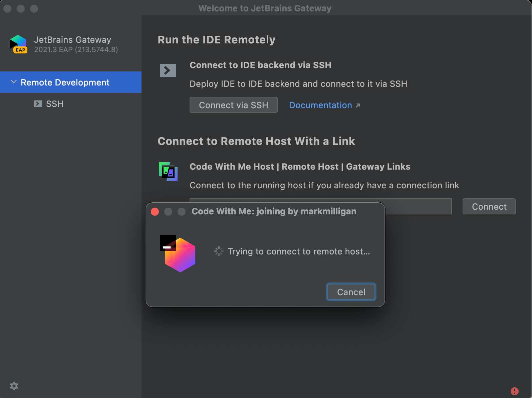Click the JetBrains logo in joining dialog
The height and width of the screenshot is (398, 532).
click(178, 253)
